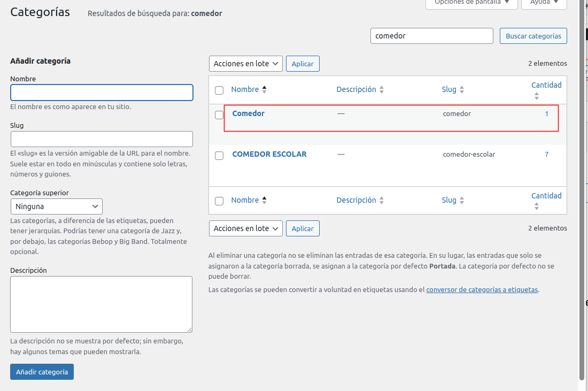Click the Añadir categoría button

42,372
